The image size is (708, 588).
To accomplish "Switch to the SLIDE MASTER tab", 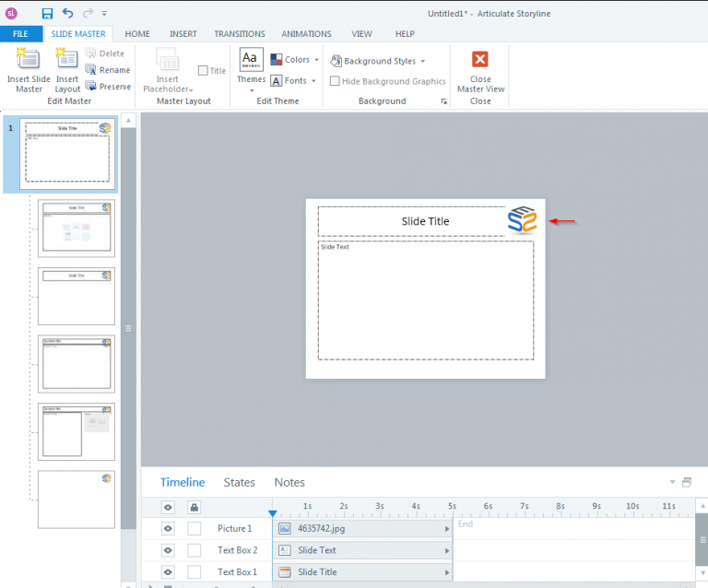I will [x=78, y=34].
